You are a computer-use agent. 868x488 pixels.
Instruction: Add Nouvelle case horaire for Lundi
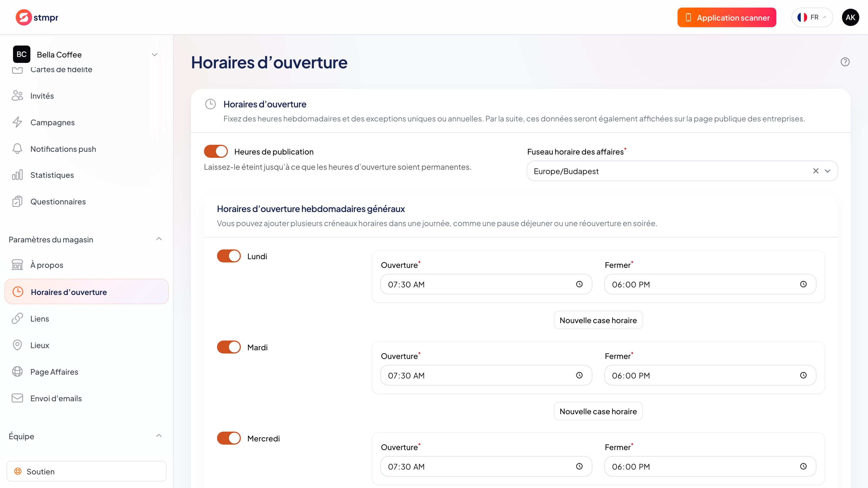[x=598, y=320]
